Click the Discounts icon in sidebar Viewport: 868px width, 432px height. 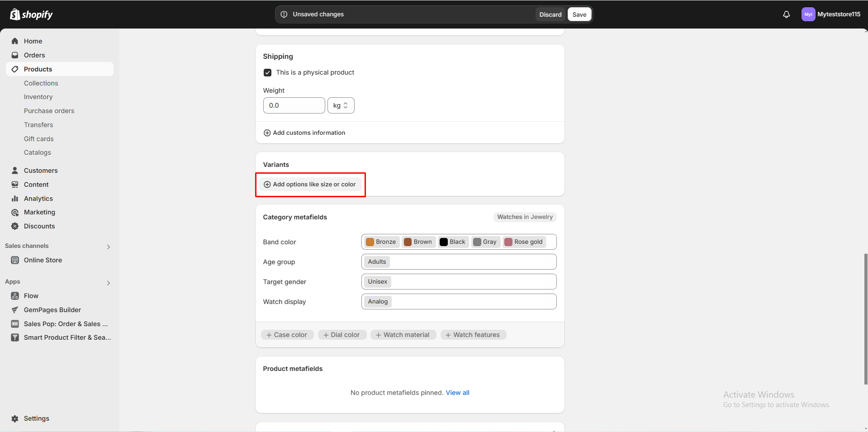pos(15,226)
